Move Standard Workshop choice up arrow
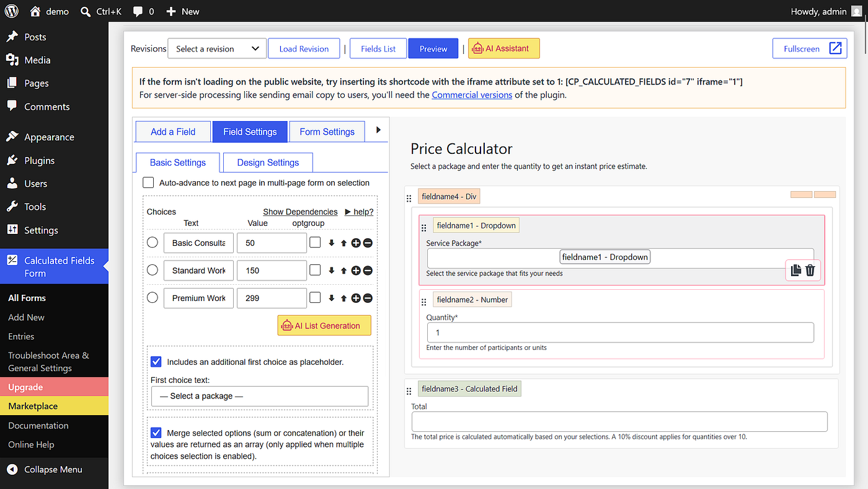868x489 pixels. coord(343,271)
